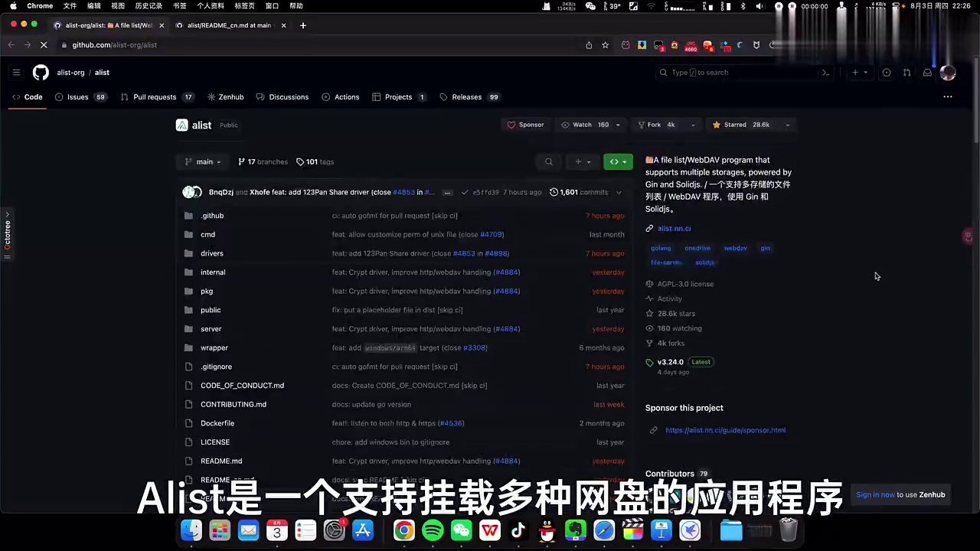Image resolution: width=980 pixels, height=551 pixels.
Task: Open Safari from the Dock
Action: pyautogui.click(x=604, y=530)
